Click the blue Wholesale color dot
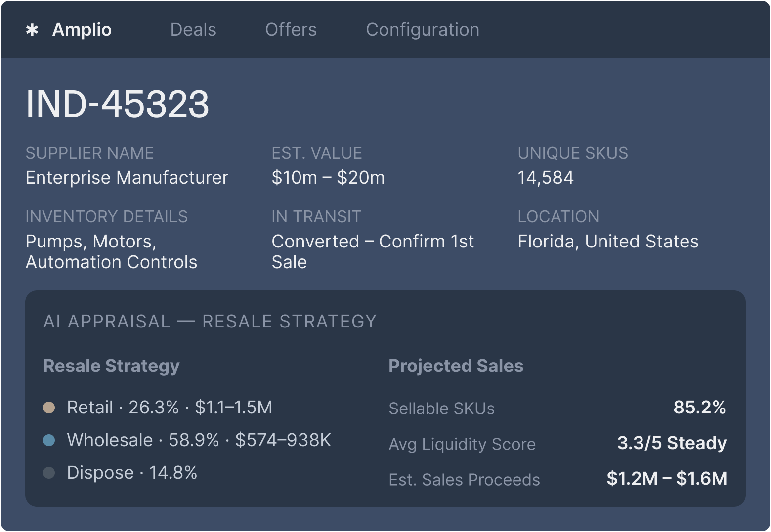This screenshot has width=771, height=532. 49,440
